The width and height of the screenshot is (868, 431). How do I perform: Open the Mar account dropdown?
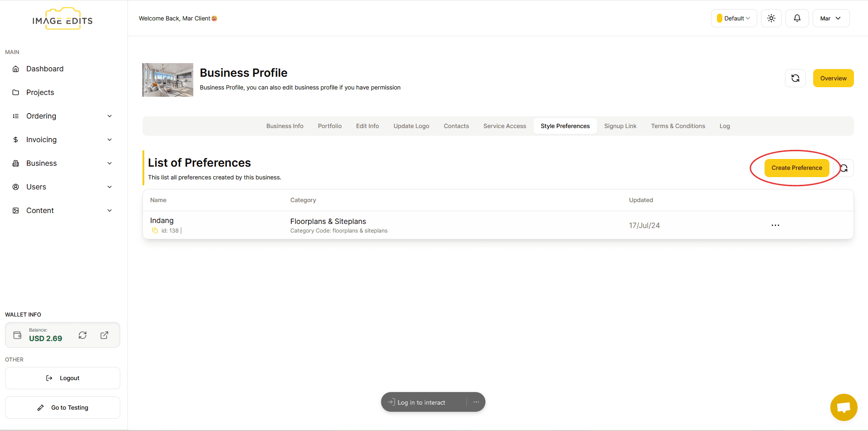pyautogui.click(x=830, y=18)
